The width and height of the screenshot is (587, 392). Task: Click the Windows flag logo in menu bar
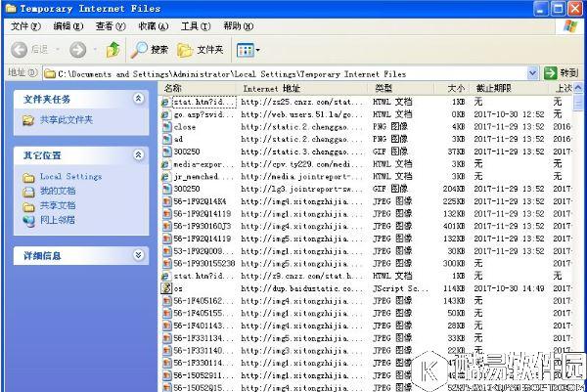(570, 26)
